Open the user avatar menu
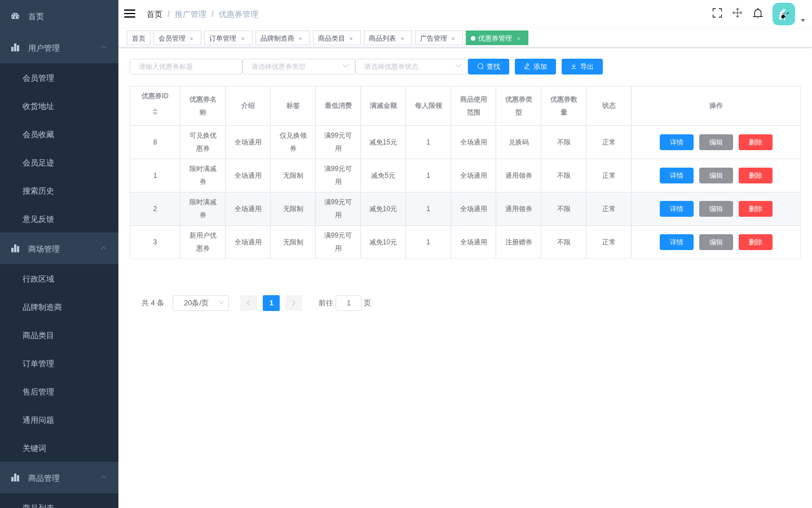The image size is (812, 508). click(x=784, y=14)
